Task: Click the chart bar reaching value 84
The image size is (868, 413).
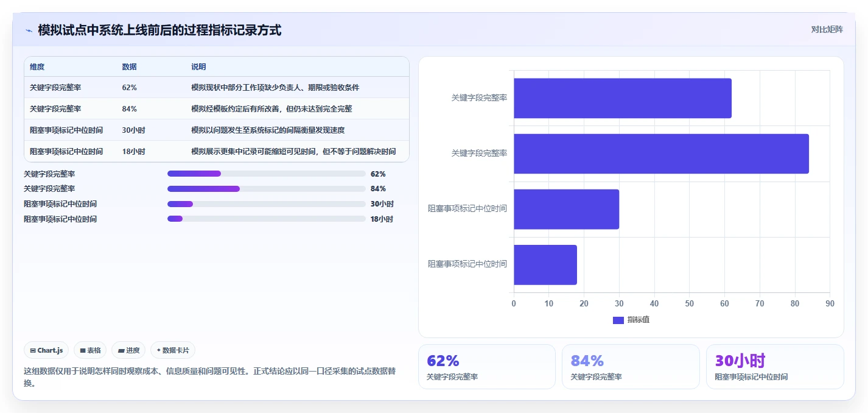Action: (x=661, y=154)
